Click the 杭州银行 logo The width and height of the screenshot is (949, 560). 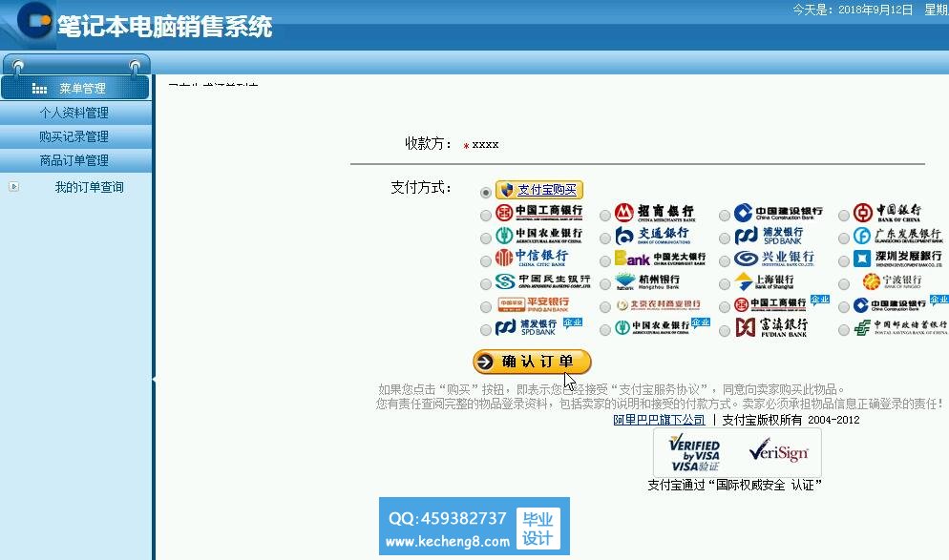click(x=647, y=281)
